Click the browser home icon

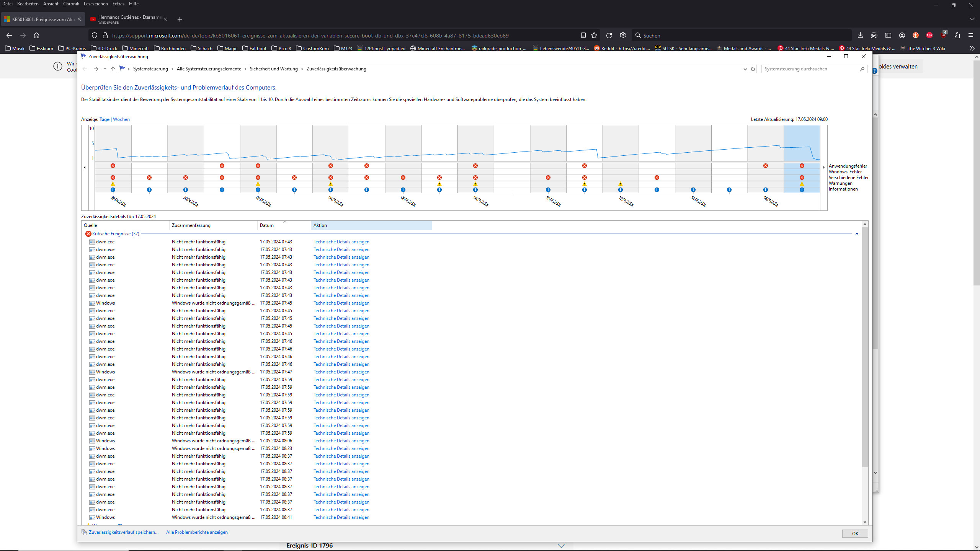(36, 36)
